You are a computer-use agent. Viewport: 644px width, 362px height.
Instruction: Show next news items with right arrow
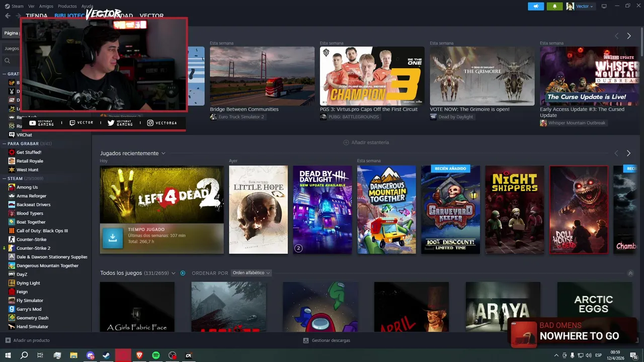[628, 36]
